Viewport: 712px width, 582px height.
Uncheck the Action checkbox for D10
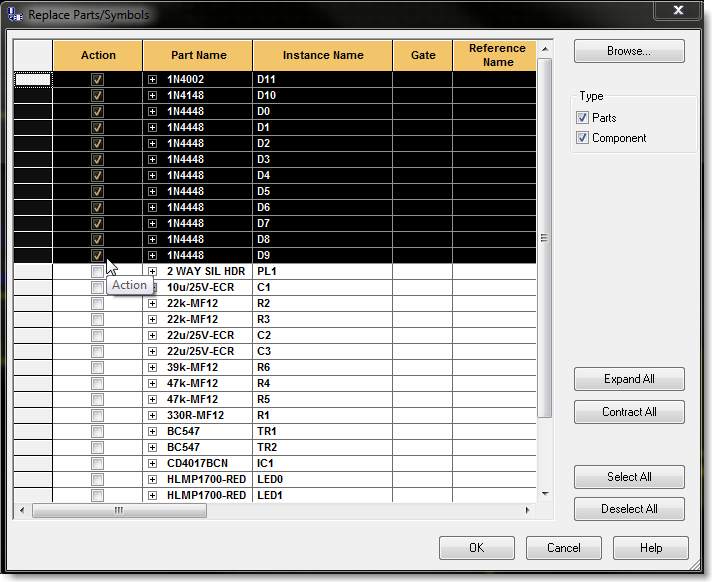pos(97,95)
